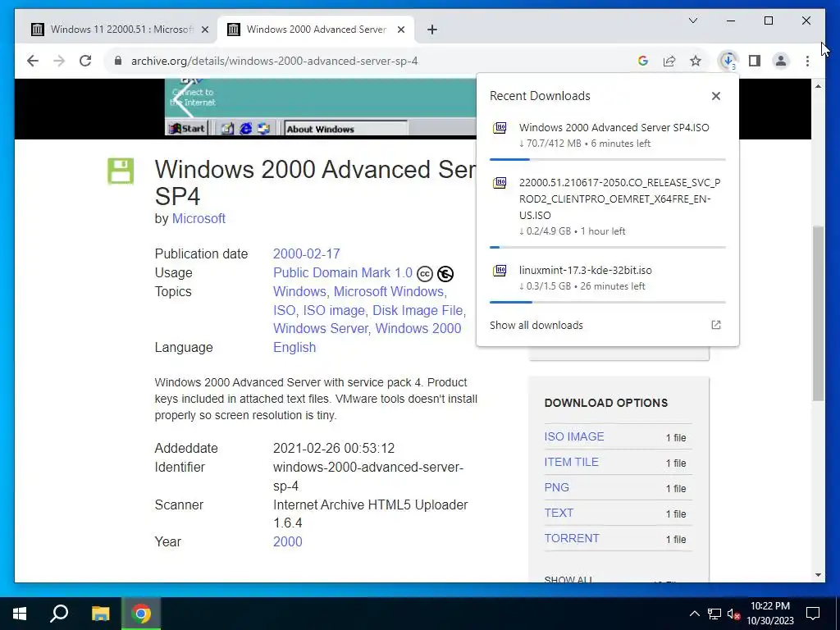Screen dimensions: 840x630
Task: Click the forward navigation arrow
Action: click(59, 61)
